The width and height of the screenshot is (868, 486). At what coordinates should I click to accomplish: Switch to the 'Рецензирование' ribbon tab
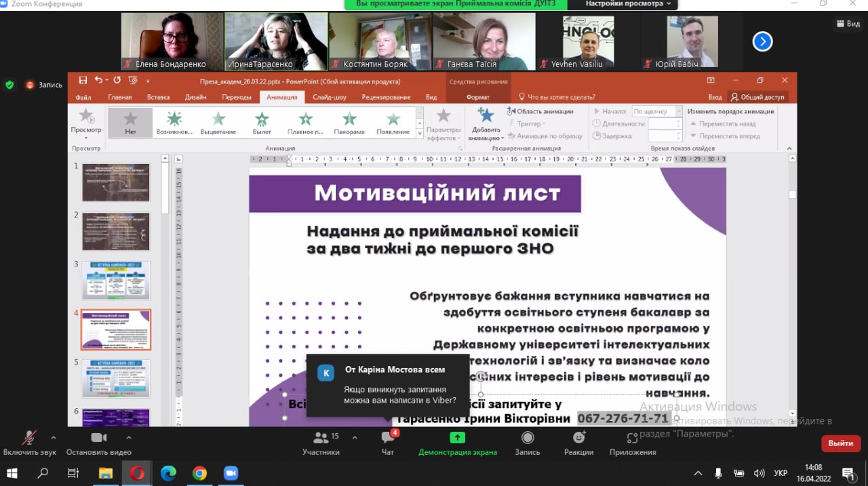(x=386, y=97)
